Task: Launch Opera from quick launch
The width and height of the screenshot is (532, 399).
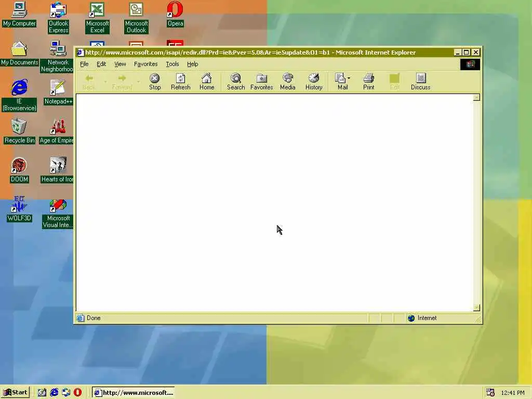Action: pos(78,393)
